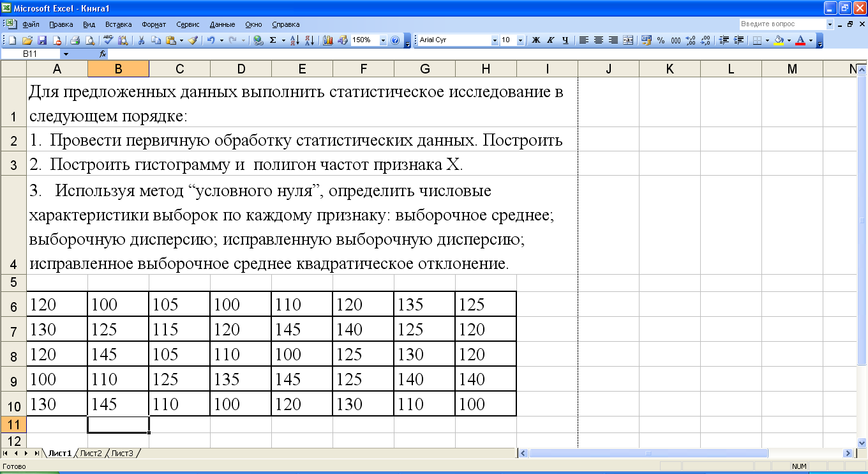Click the Print icon in the toolbar
The width and height of the screenshot is (868, 474).
click(75, 40)
